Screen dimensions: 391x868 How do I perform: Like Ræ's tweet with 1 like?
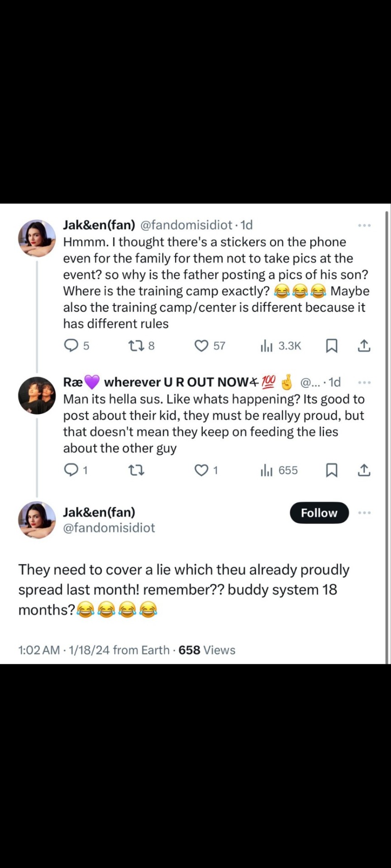(201, 471)
